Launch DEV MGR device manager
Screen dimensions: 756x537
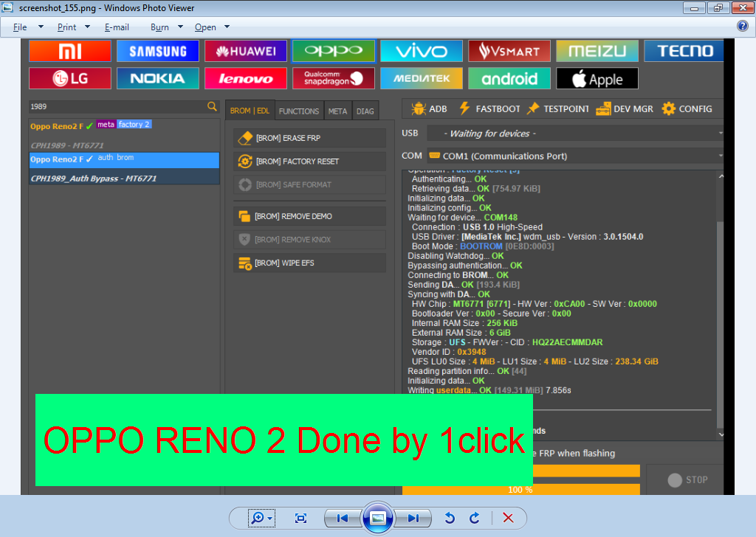click(x=625, y=109)
